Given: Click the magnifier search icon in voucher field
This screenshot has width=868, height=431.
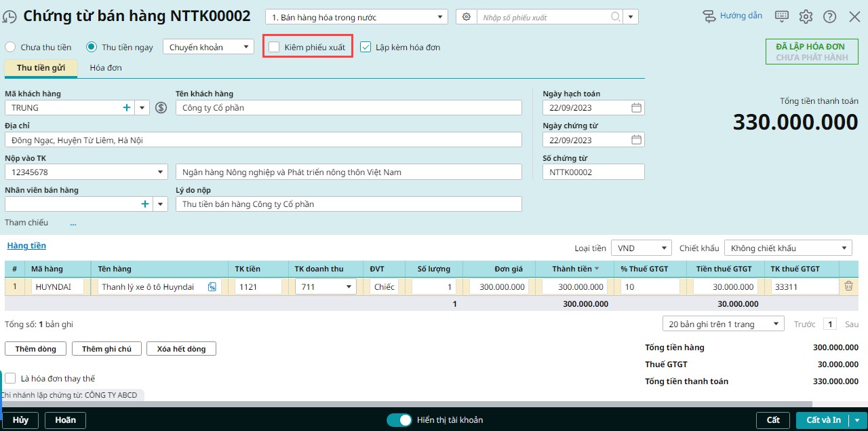Looking at the screenshot, I should [615, 17].
